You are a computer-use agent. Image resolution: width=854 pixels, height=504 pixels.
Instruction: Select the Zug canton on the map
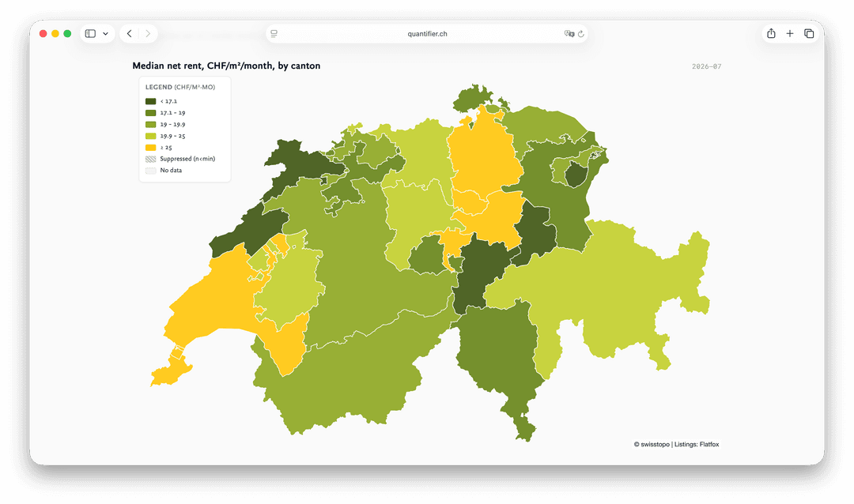[470, 204]
